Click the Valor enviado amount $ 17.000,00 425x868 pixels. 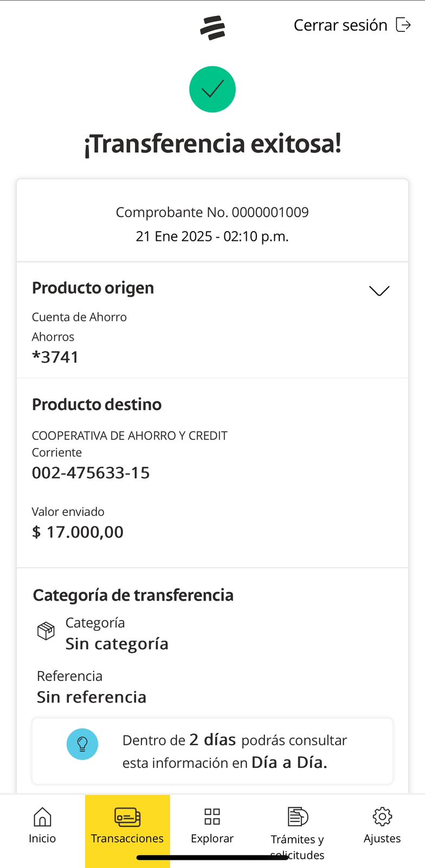[78, 532]
